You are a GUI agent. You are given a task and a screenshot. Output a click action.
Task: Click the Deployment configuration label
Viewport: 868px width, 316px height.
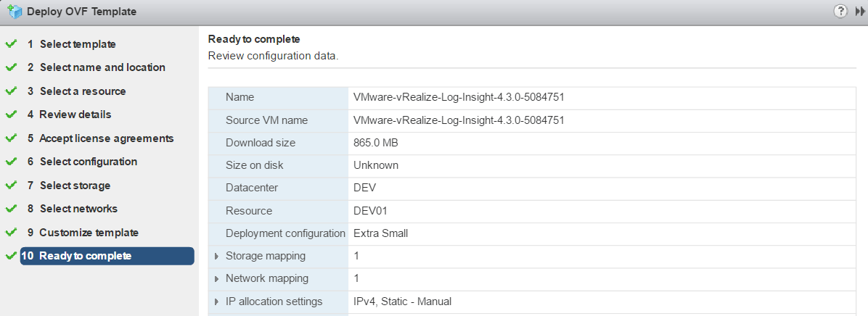tap(286, 233)
